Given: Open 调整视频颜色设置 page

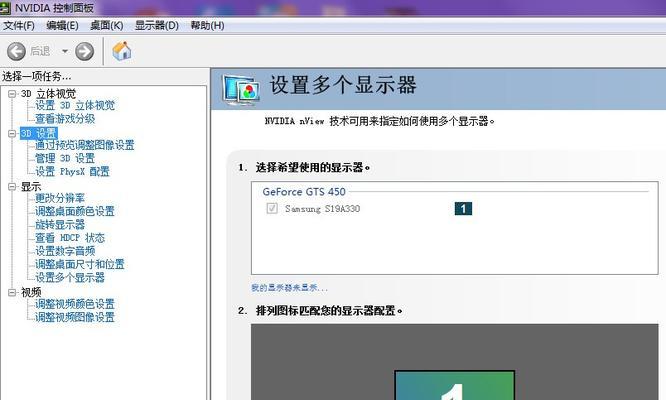Looking at the screenshot, I should pos(75,304).
